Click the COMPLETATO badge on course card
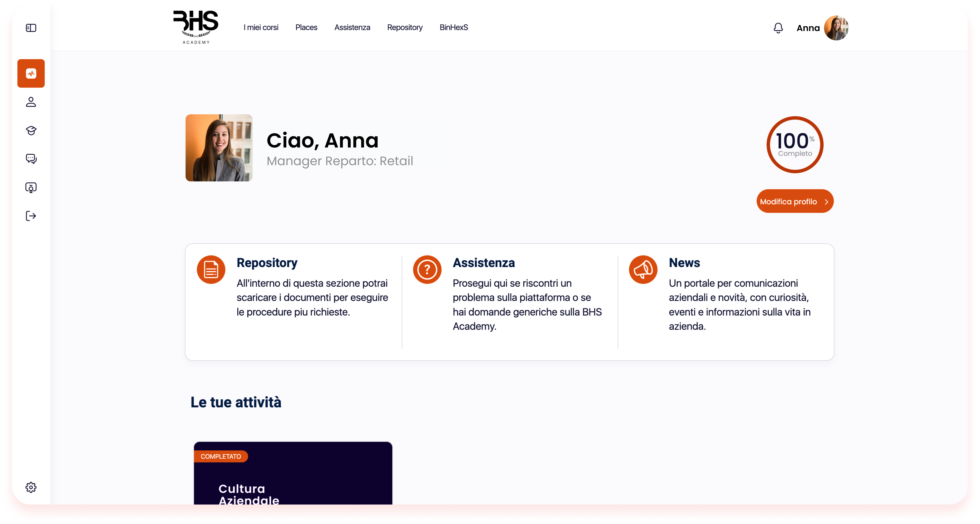Image resolution: width=980 pixels, height=524 pixels. tap(221, 456)
